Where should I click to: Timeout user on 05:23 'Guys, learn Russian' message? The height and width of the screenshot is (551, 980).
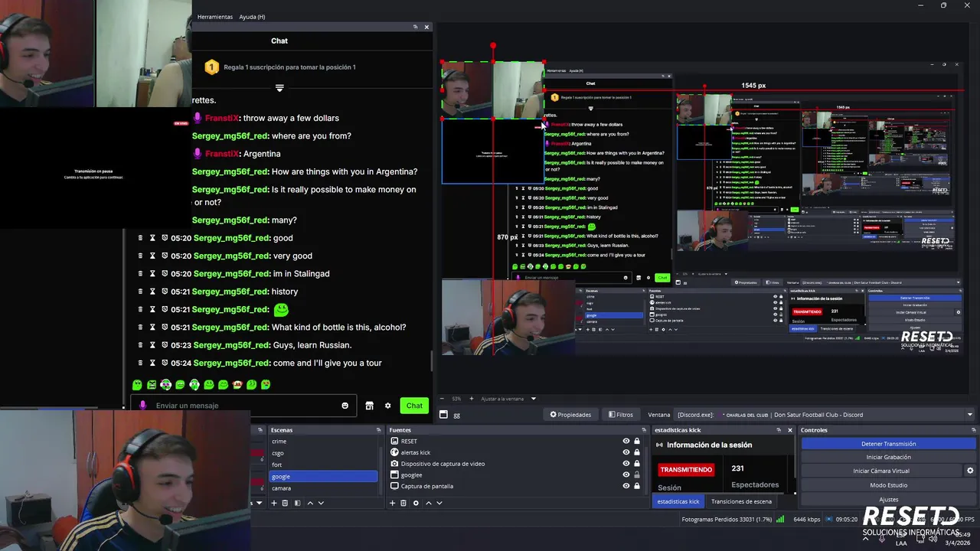[152, 345]
